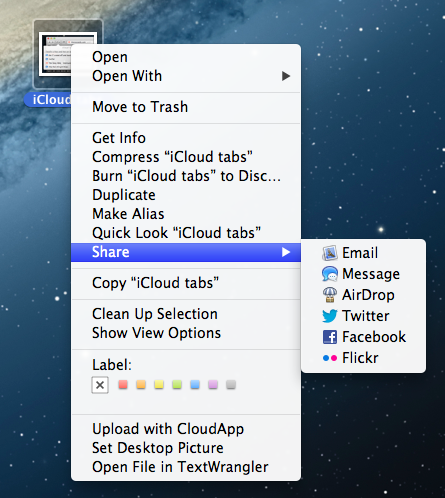This screenshot has width=445, height=498.
Task: Choose Open With menu entry
Action: click(186, 76)
